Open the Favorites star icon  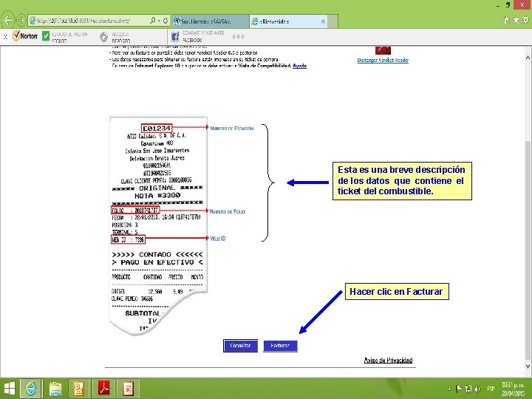(516, 21)
